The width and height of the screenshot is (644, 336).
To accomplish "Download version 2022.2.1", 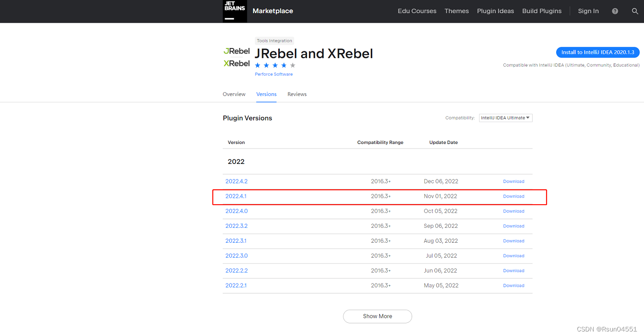I will point(514,286).
